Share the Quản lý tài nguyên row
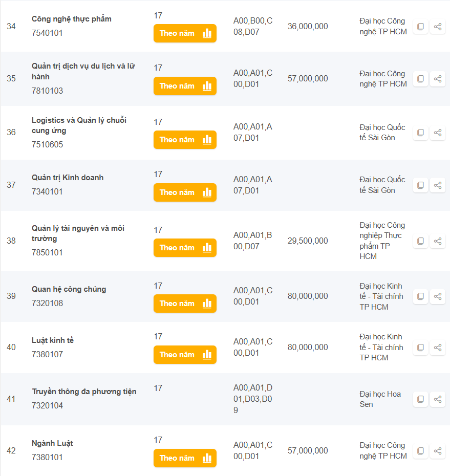Screen dimensions: 450x476 [438, 241]
